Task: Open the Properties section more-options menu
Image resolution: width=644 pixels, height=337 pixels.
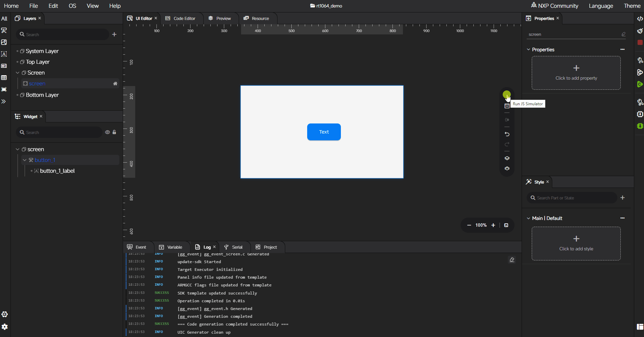Action: pos(622,49)
